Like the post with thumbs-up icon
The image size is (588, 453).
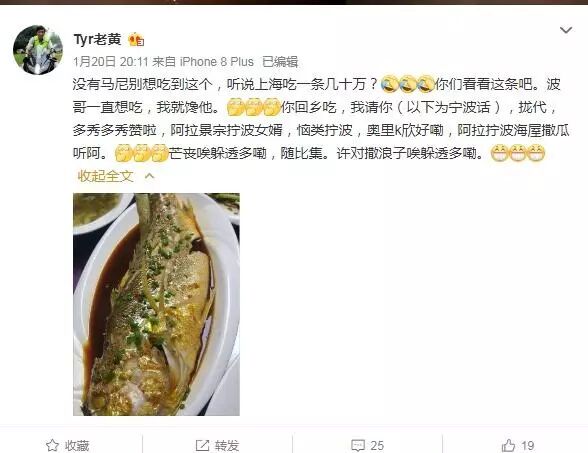tap(508, 446)
